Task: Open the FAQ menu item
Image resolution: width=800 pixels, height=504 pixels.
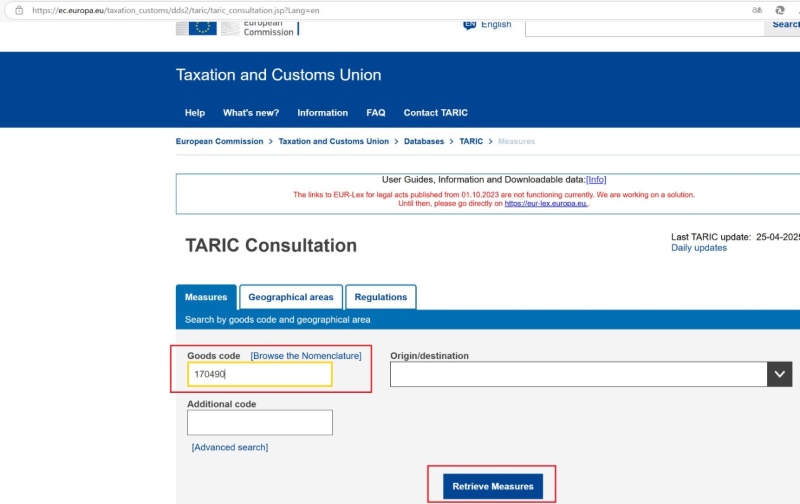Action: (x=376, y=113)
